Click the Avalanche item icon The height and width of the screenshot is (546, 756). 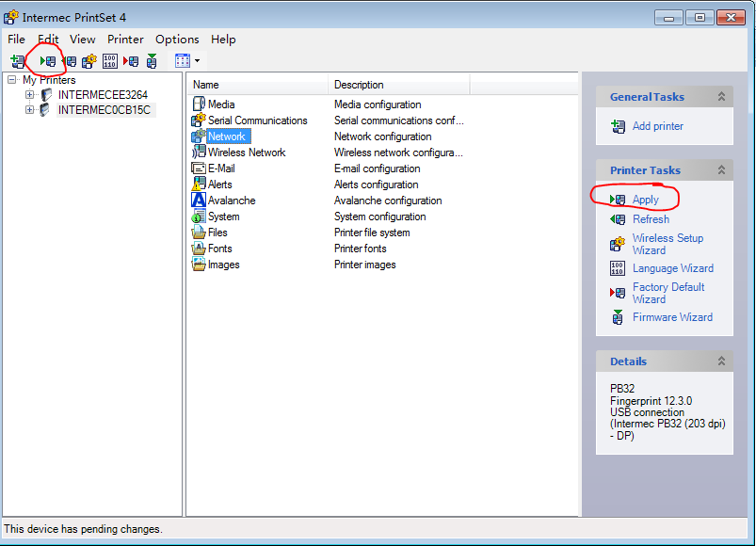click(199, 200)
